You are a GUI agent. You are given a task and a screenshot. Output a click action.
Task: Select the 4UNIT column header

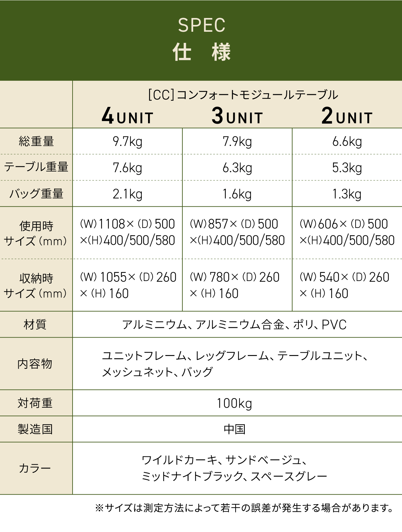click(x=127, y=116)
